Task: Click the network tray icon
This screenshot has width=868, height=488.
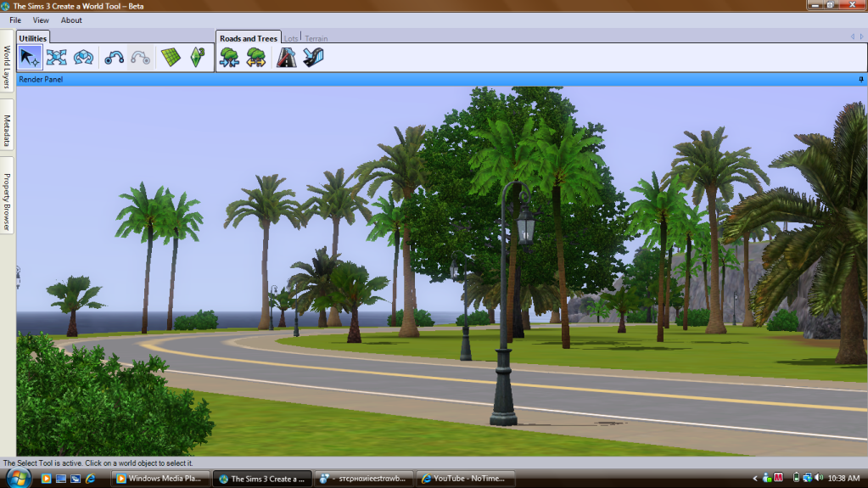Action: click(808, 478)
